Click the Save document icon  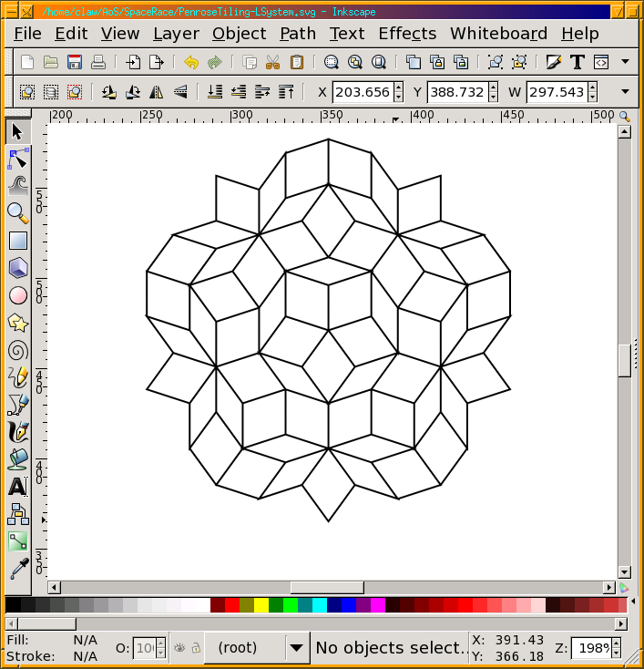tap(75, 62)
